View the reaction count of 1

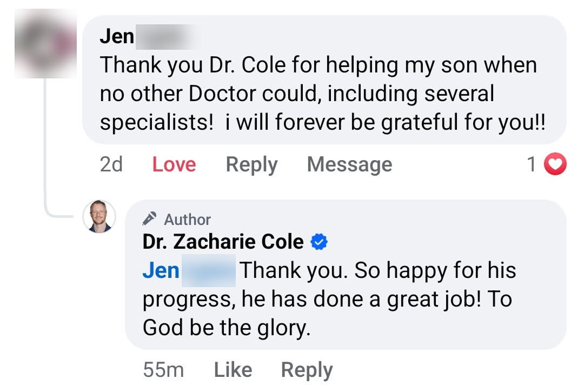[532, 164]
